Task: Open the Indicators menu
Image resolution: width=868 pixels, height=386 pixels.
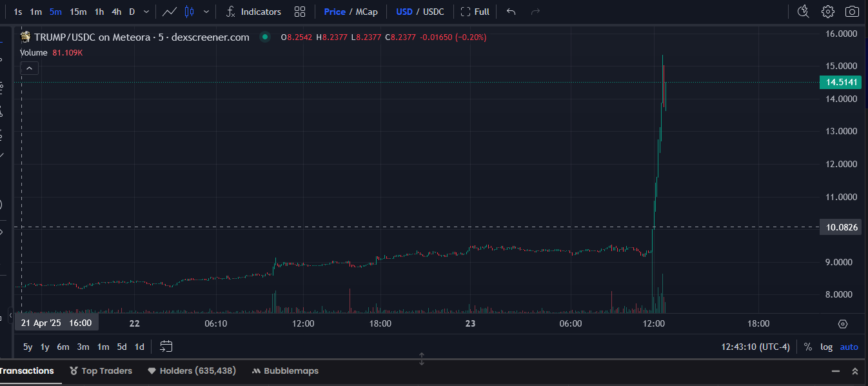Action: pos(253,12)
